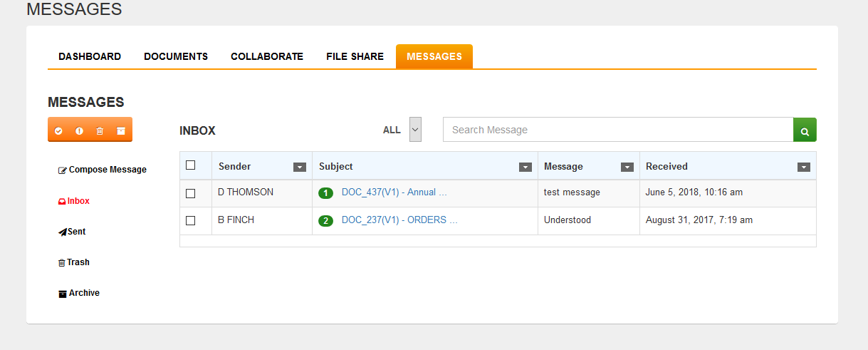Open the Sent folder with paper plane icon
This screenshot has width=868, height=350.
(x=72, y=232)
